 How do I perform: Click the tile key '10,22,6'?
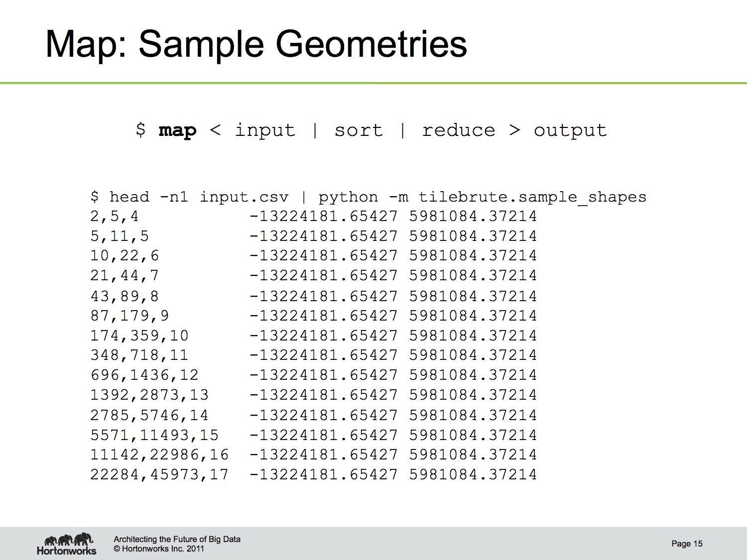[x=124, y=256]
